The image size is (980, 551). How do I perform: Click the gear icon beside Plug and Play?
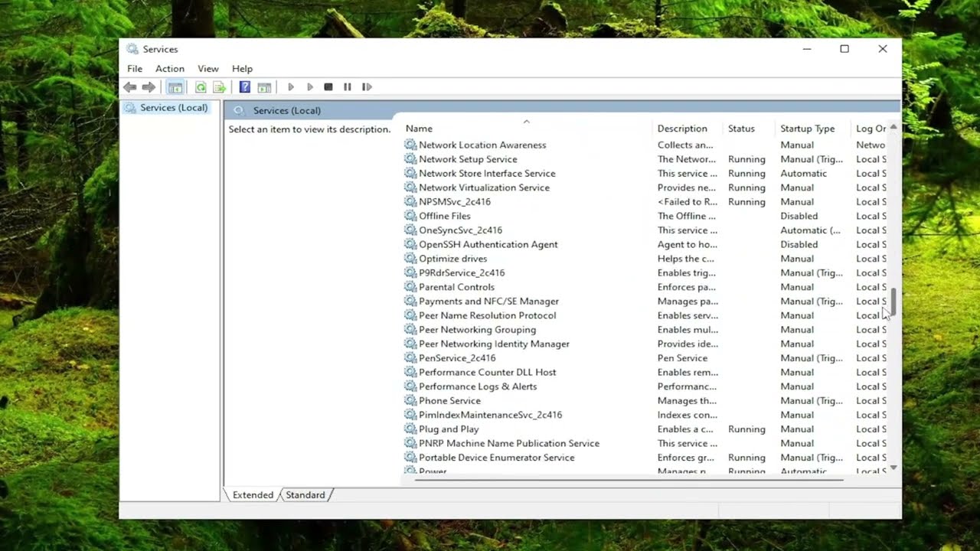(x=410, y=429)
